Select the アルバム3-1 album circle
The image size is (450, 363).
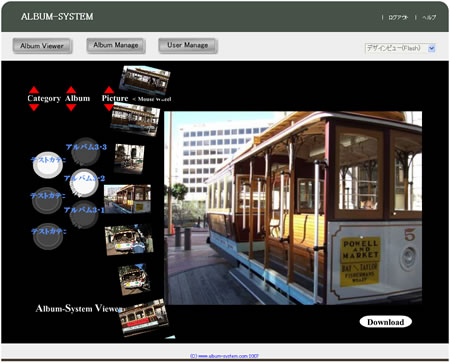[x=84, y=215]
